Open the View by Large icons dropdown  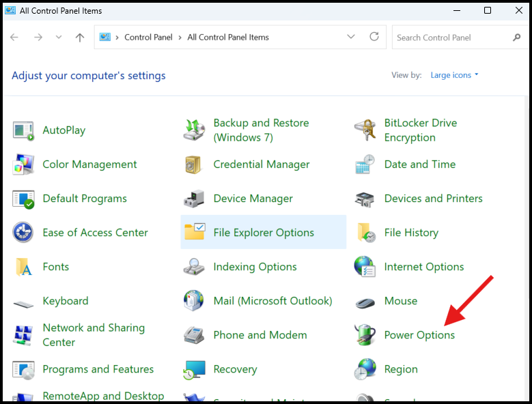point(454,75)
